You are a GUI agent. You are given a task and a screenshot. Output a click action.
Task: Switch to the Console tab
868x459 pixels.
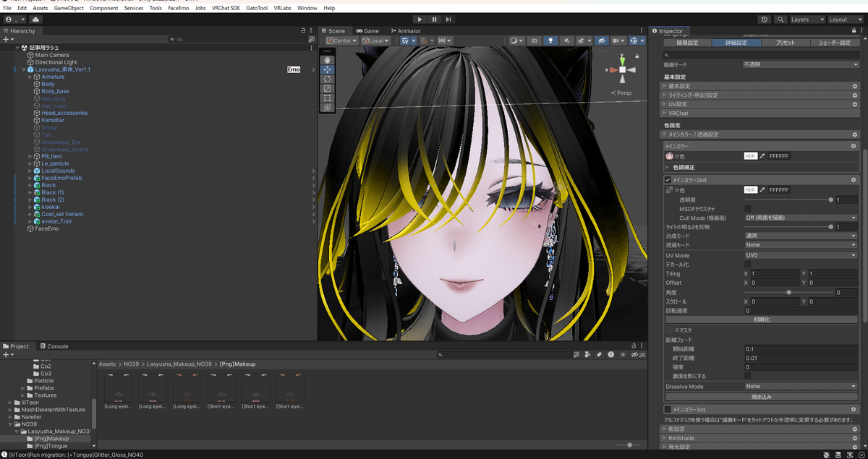pyautogui.click(x=54, y=346)
